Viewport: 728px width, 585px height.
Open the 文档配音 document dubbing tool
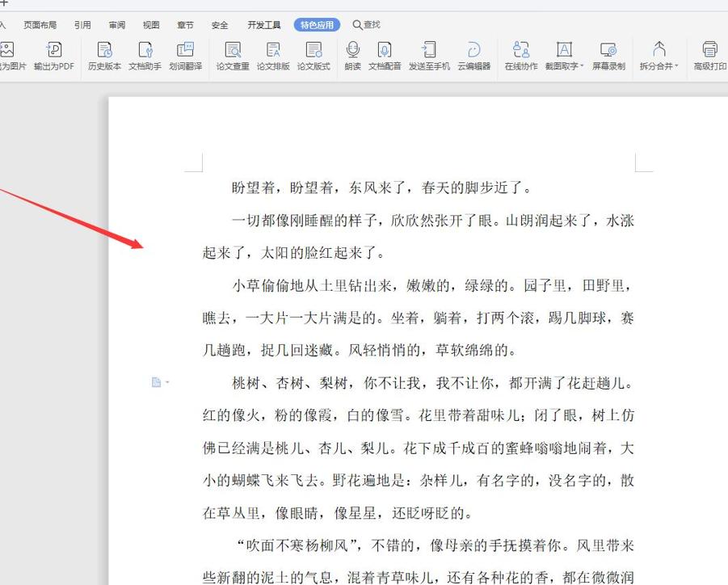point(384,57)
